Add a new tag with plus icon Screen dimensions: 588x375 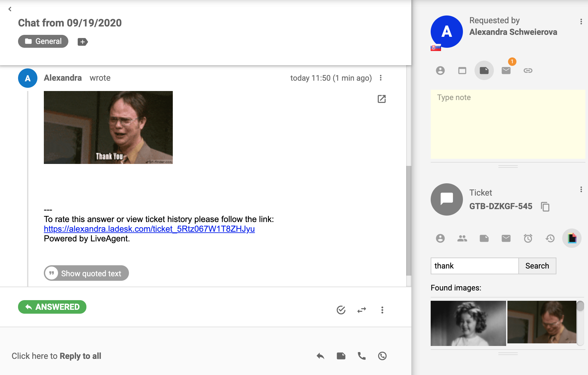click(x=83, y=42)
